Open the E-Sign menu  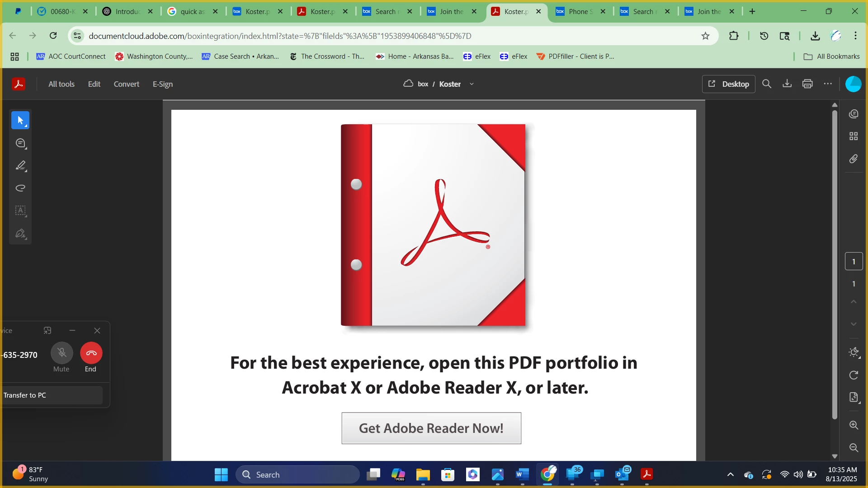pyautogui.click(x=163, y=84)
